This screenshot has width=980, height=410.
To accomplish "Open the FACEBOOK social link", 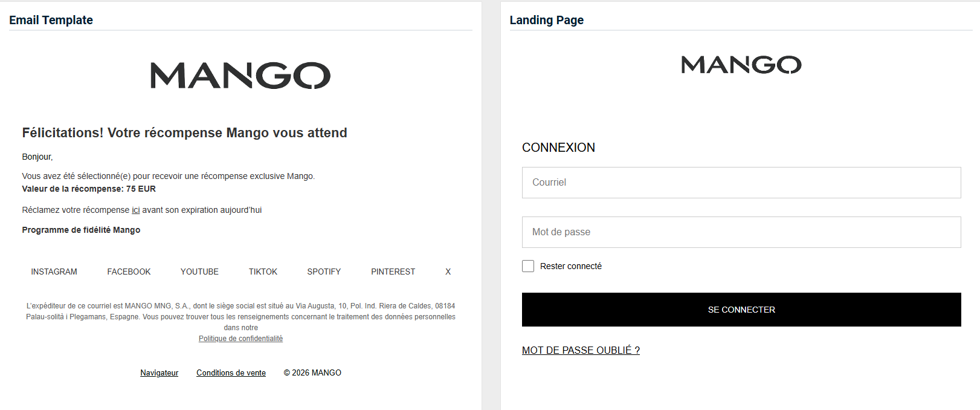I will [x=129, y=272].
